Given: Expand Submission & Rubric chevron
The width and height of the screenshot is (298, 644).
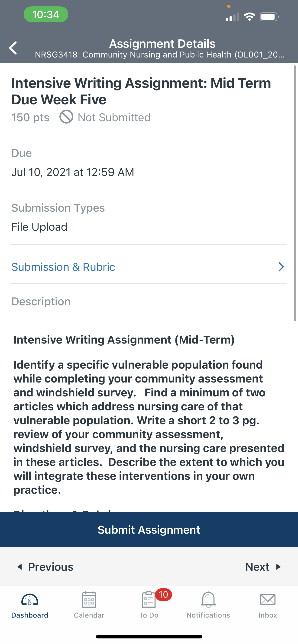Looking at the screenshot, I should click(281, 267).
